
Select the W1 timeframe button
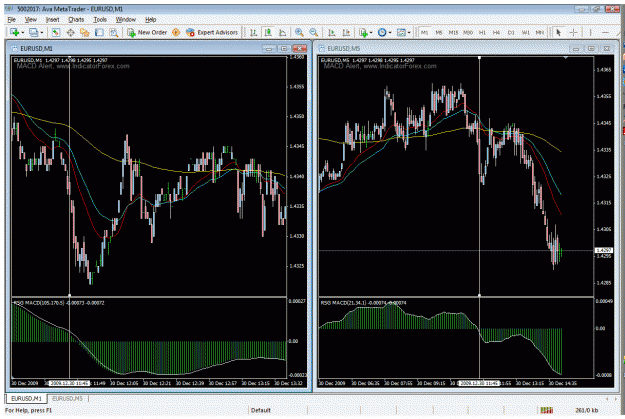525,32
